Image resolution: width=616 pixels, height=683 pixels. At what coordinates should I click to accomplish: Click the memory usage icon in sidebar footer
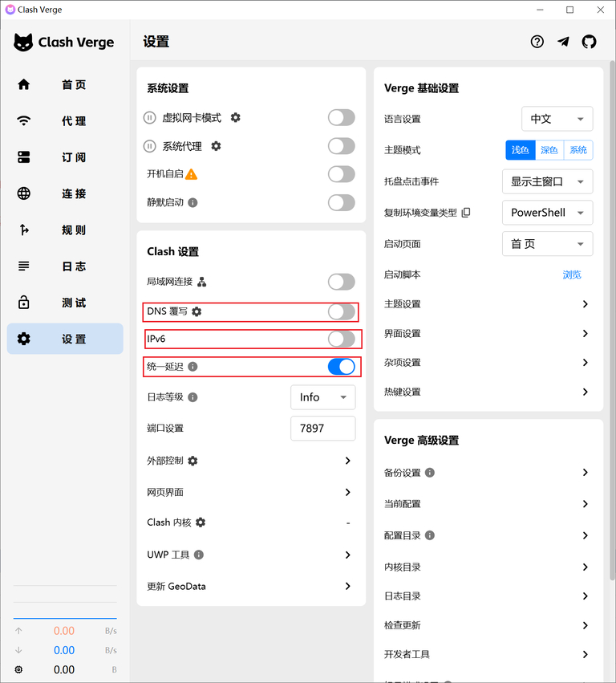click(18, 669)
